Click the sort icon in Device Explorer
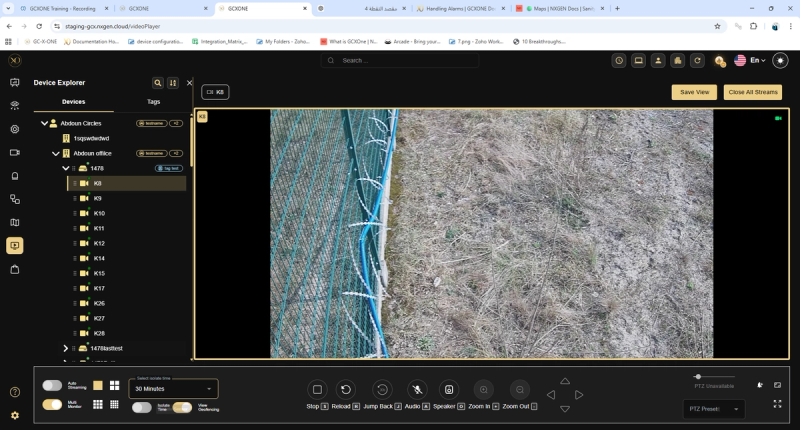Screen dimensions: 800x430 click(x=173, y=83)
